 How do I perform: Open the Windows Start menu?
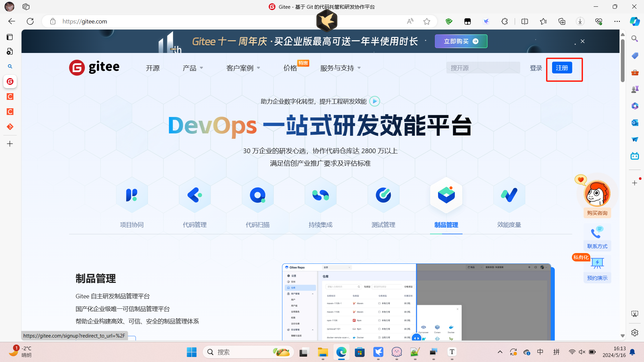click(x=191, y=352)
